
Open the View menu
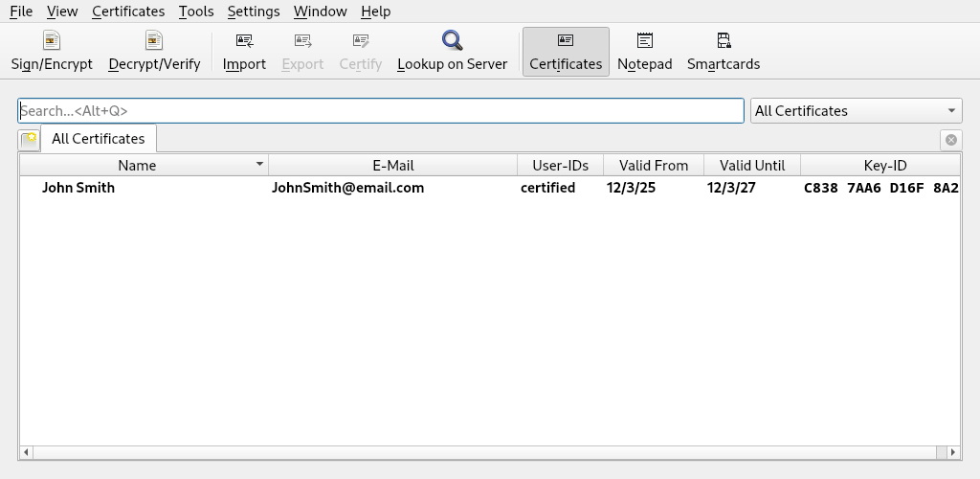click(62, 11)
